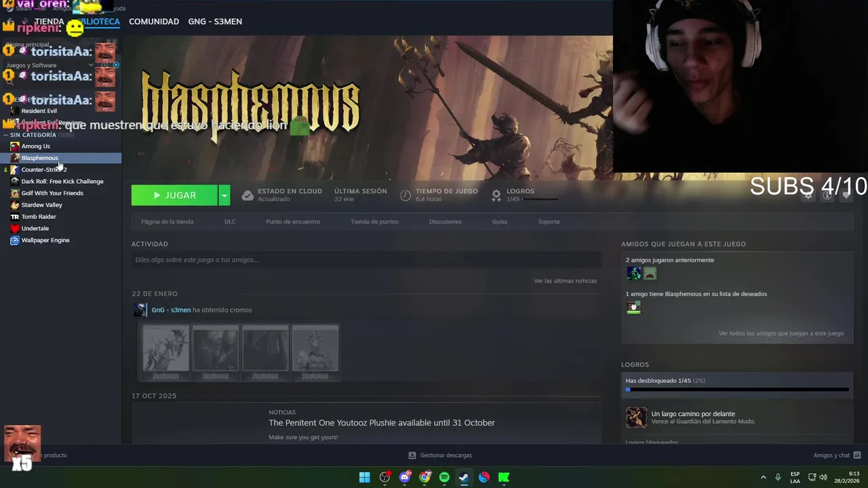Select the Tomb Raider TR icon
Screen dimensions: 868x488
coord(14,217)
